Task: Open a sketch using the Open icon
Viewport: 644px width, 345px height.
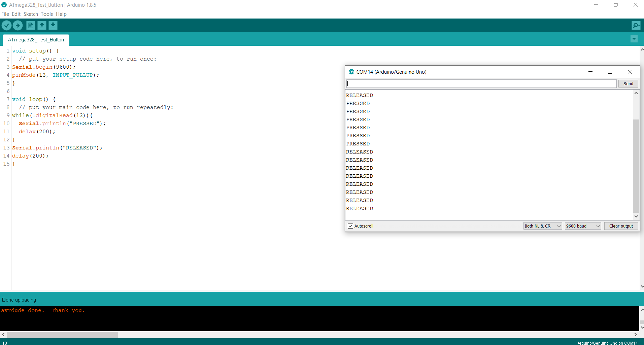Action: click(x=42, y=25)
